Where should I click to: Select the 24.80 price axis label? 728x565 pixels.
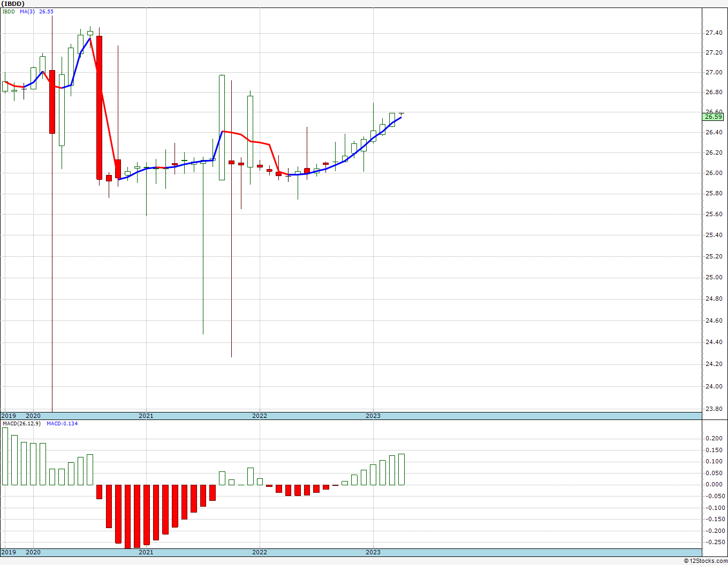(714, 299)
